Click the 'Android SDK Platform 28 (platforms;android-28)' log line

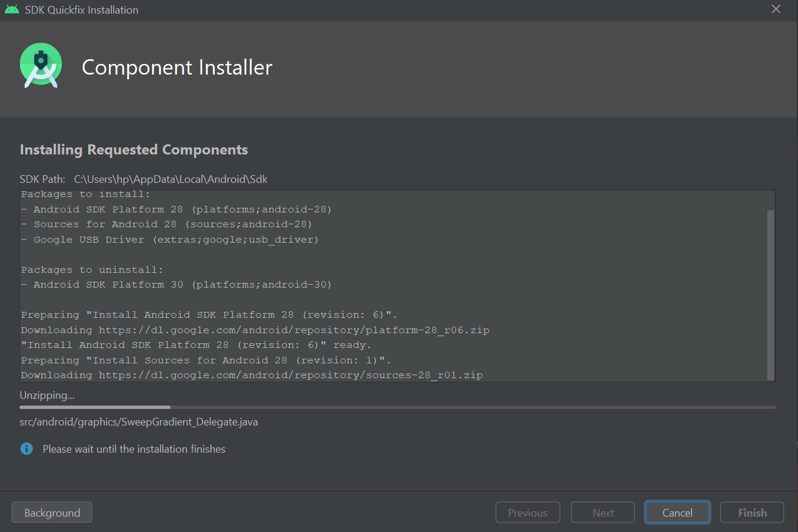pyautogui.click(x=176, y=209)
